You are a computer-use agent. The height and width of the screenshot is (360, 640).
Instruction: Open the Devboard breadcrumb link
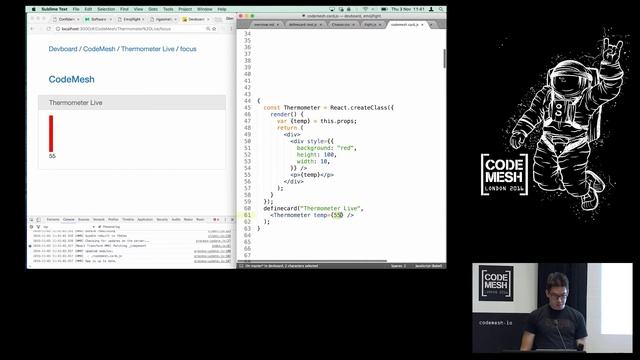pos(63,49)
